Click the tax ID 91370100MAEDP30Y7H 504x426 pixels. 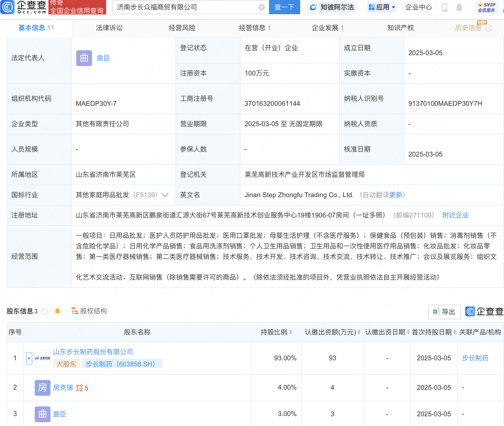coord(445,104)
